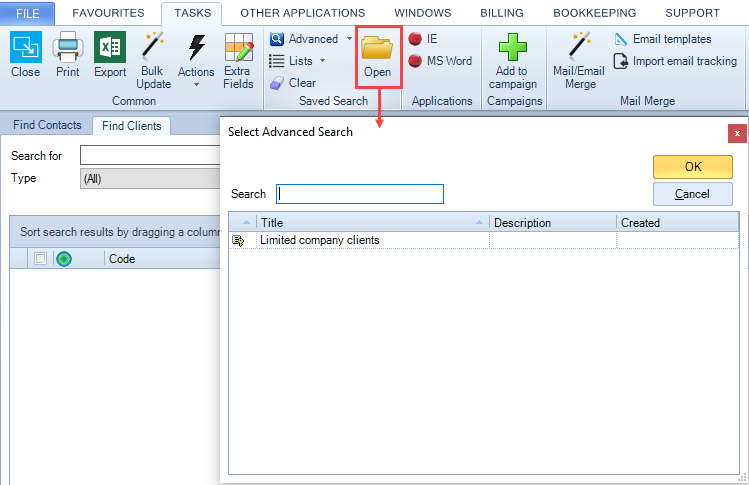The width and height of the screenshot is (749, 485).
Task: Switch to the TASKS ribbon tab
Action: pos(193,13)
